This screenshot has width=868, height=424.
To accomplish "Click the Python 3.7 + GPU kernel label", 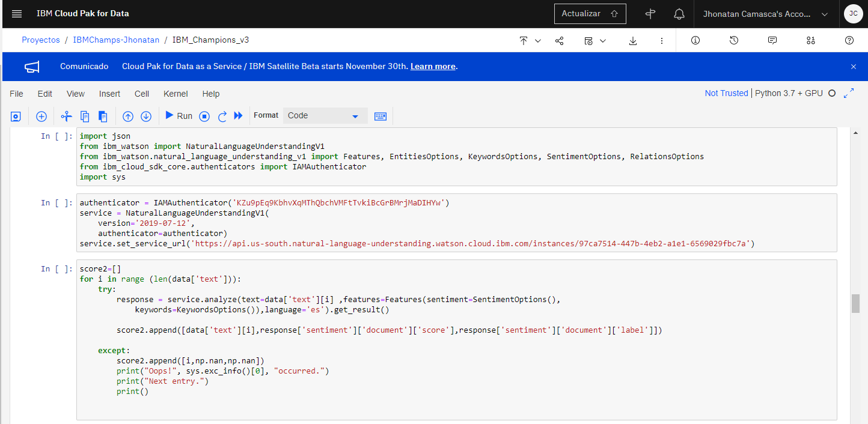I will 789,93.
